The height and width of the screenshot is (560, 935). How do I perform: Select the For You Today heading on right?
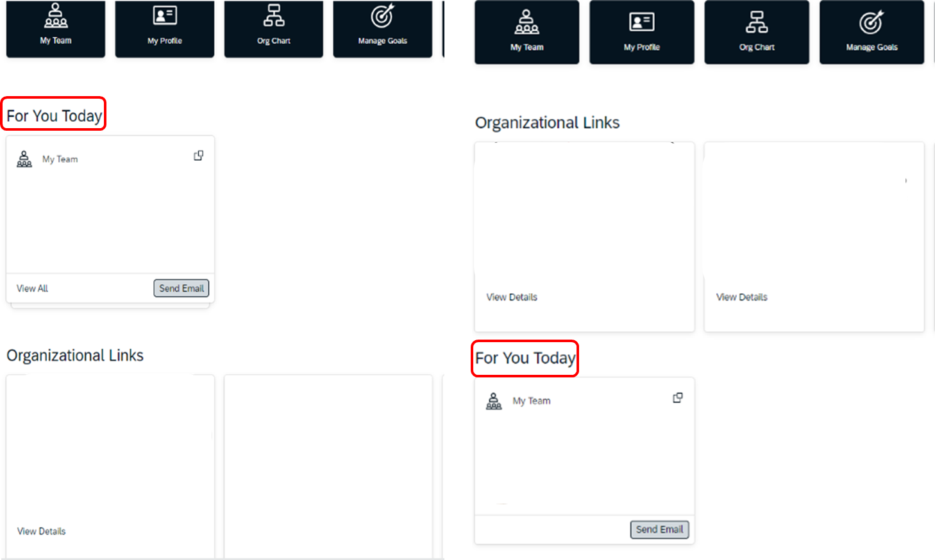coord(525,358)
